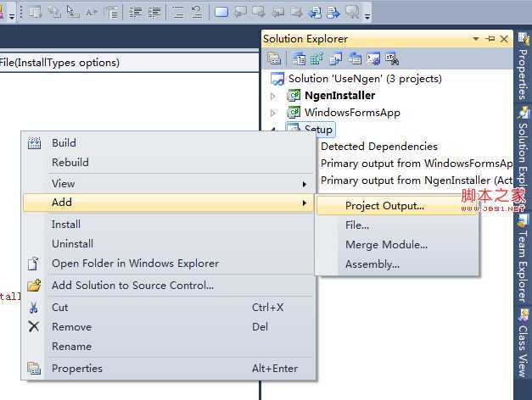
Task: Open the View submenu entry
Action: point(64,183)
